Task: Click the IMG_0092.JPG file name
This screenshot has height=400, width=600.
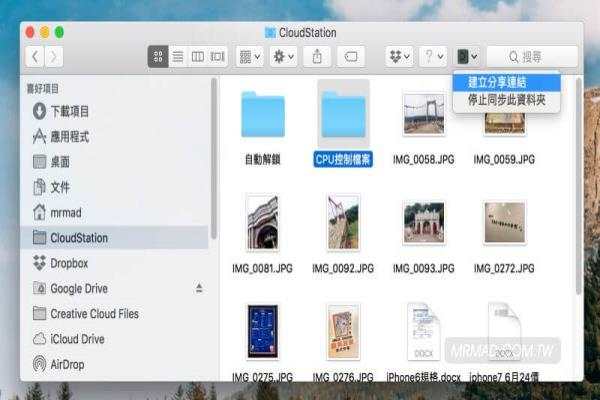Action: tap(343, 269)
